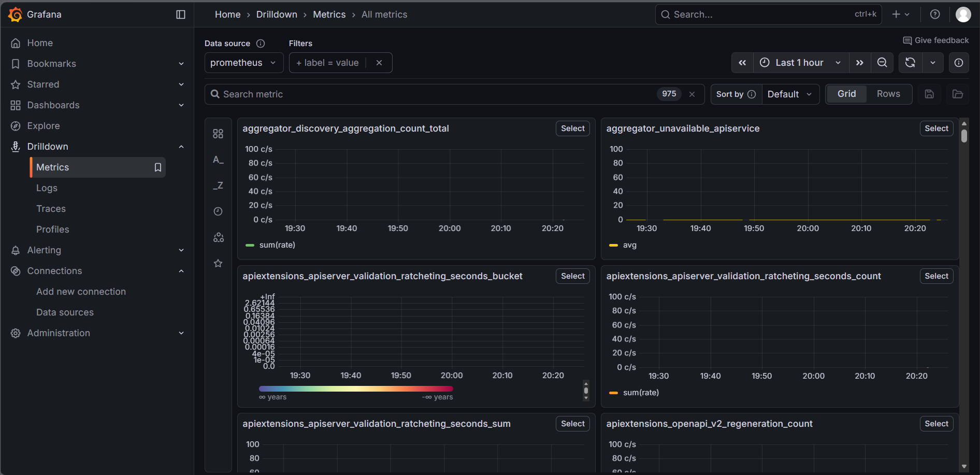Go to Explore in sidebar

point(44,126)
